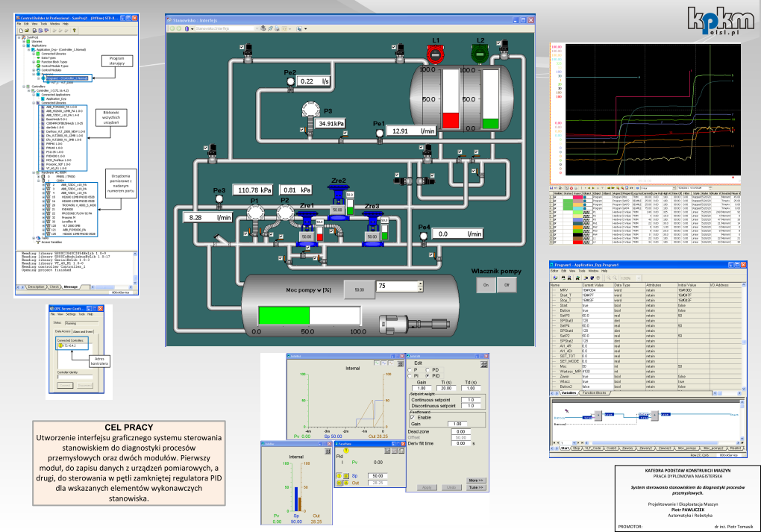Click the P1 pressure gauge icon

(x=255, y=213)
